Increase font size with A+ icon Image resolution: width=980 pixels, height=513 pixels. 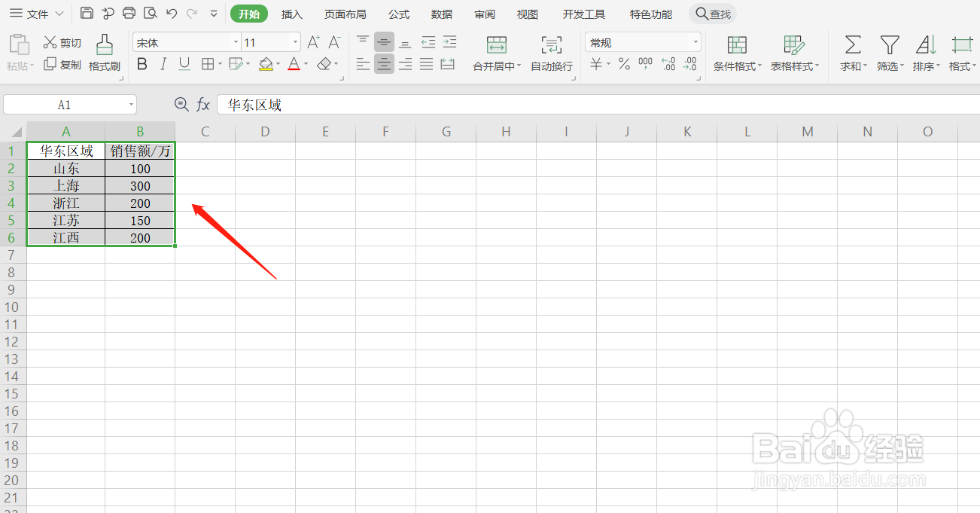coord(314,42)
